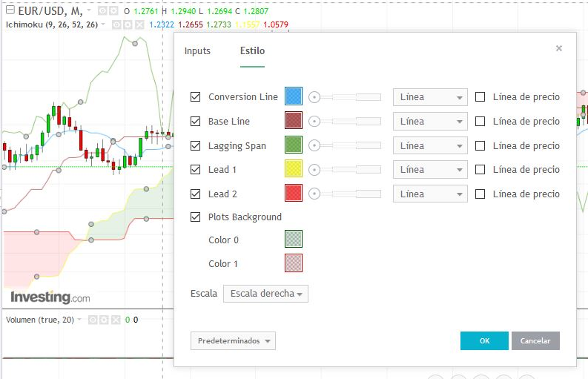Select the Estilo tab
Viewport: 588px width, 379px height.
coord(252,51)
